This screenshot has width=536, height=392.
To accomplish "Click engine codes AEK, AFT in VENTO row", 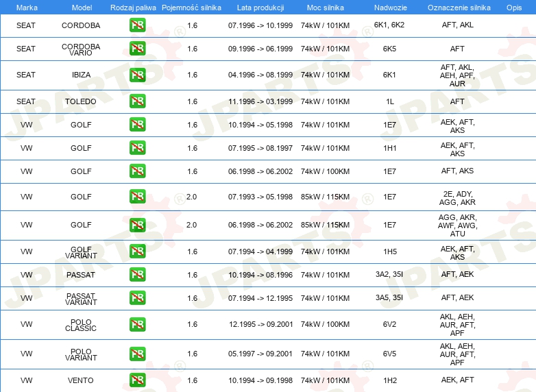I will pos(457,380).
